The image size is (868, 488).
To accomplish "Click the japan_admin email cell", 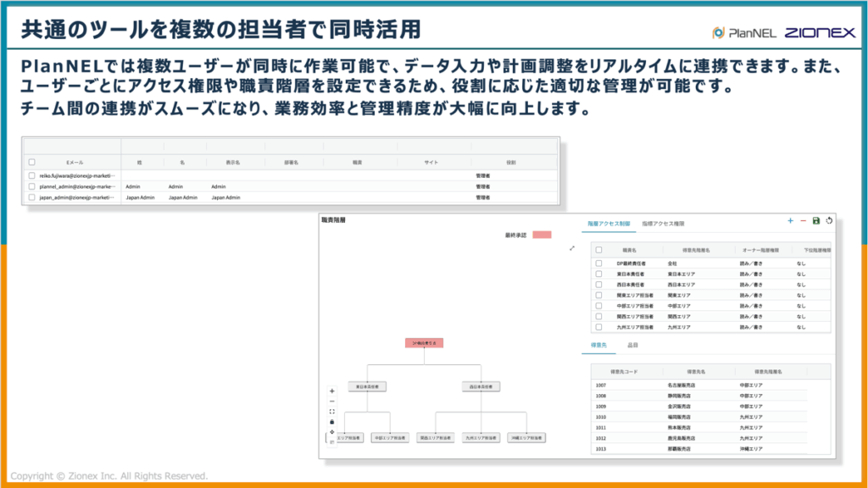I will pos(77,197).
